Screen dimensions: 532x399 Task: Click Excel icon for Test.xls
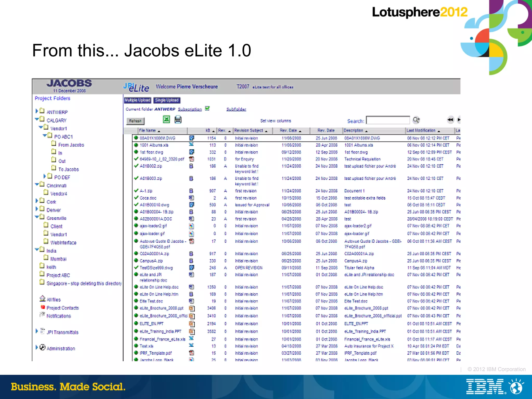[191, 345]
